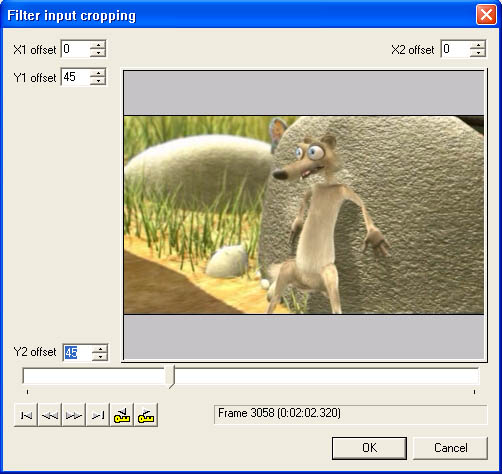Cancel the cropping dialog

click(450, 448)
